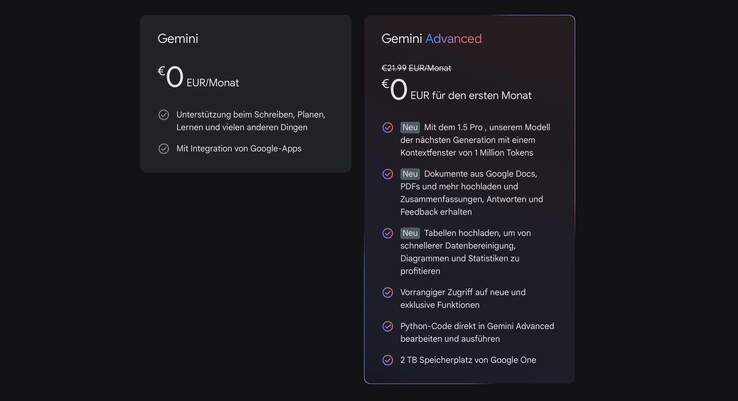Click the "Neu" badge before "Tabellen hochladen"

[410, 233]
